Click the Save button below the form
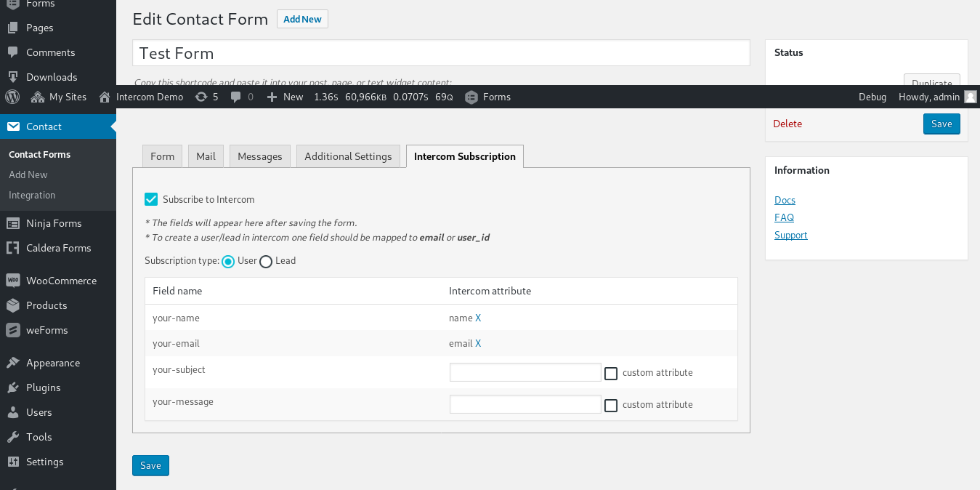The image size is (980, 490). (150, 465)
